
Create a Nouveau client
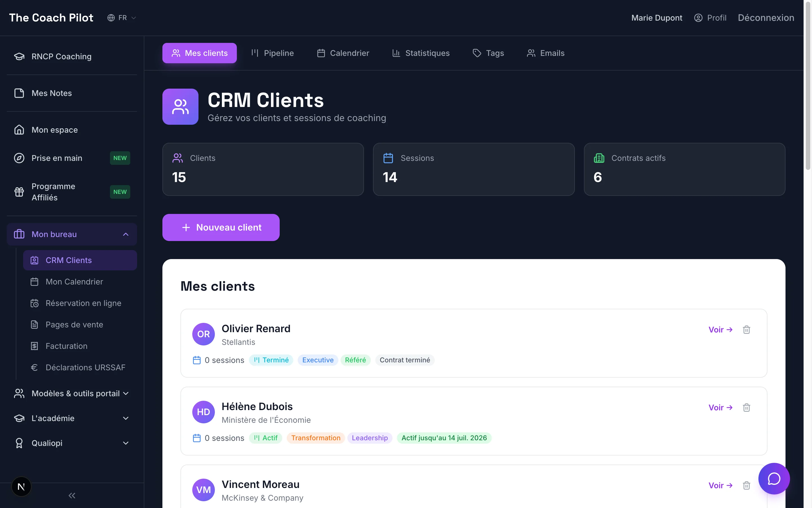[x=221, y=227]
